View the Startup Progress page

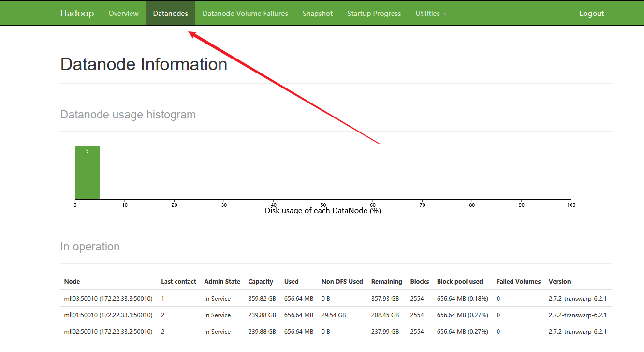point(374,13)
